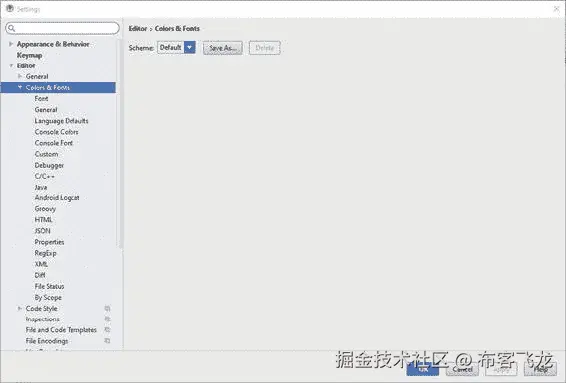Select Colors & Fonts in the tree

click(48, 87)
